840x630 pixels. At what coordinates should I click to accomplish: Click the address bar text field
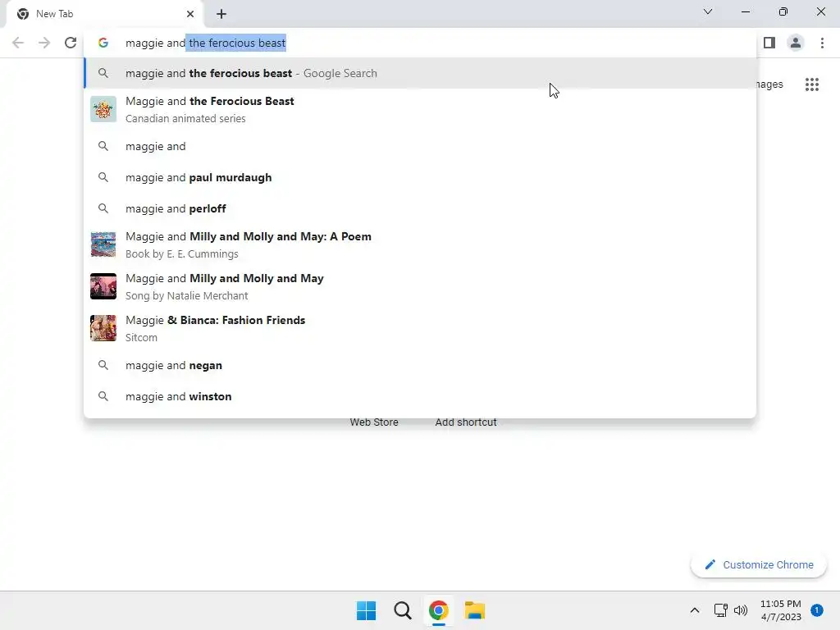click(x=420, y=43)
